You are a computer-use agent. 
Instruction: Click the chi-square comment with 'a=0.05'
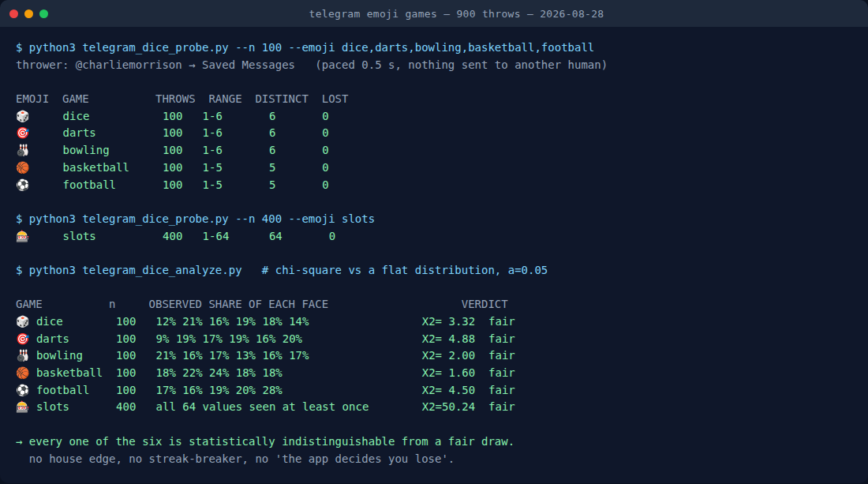pos(404,270)
